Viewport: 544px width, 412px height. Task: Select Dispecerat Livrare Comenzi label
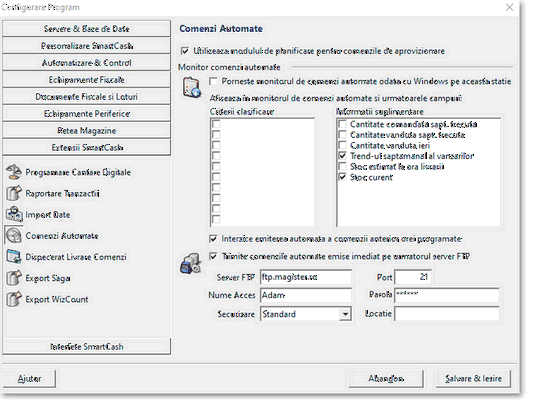(x=76, y=257)
